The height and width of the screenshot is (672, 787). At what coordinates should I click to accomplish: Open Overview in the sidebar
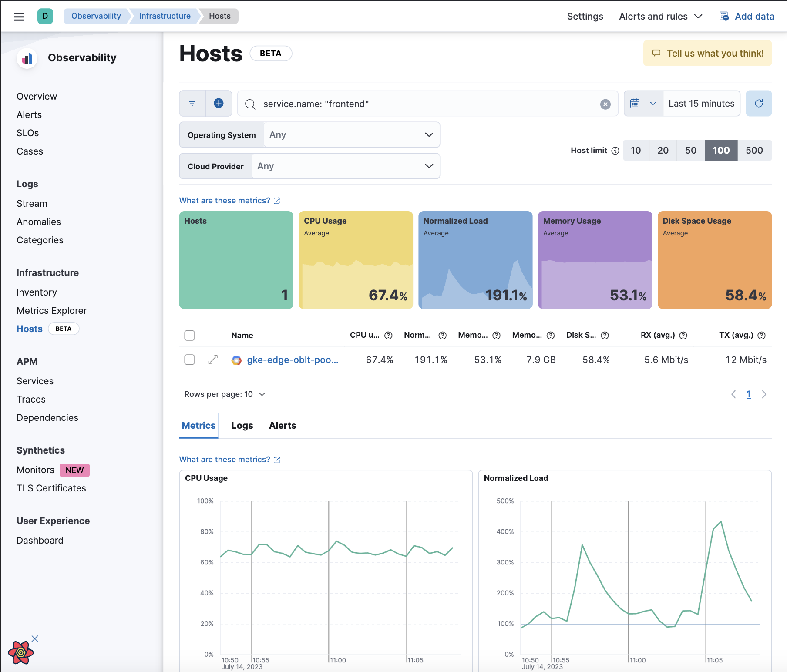pyautogui.click(x=37, y=97)
